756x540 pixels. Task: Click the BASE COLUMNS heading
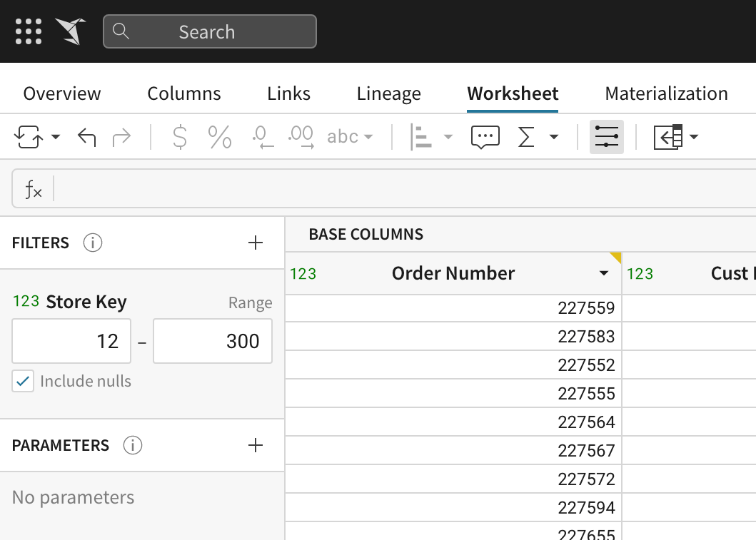(366, 234)
